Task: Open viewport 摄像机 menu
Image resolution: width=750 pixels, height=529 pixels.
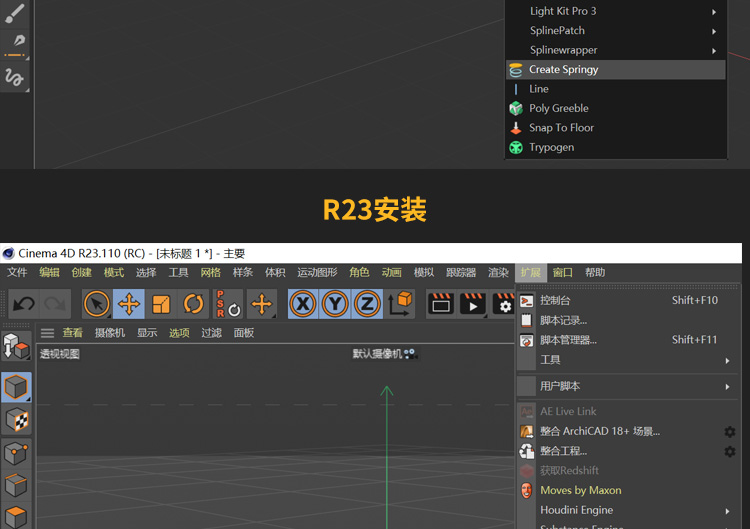Action: (110, 333)
